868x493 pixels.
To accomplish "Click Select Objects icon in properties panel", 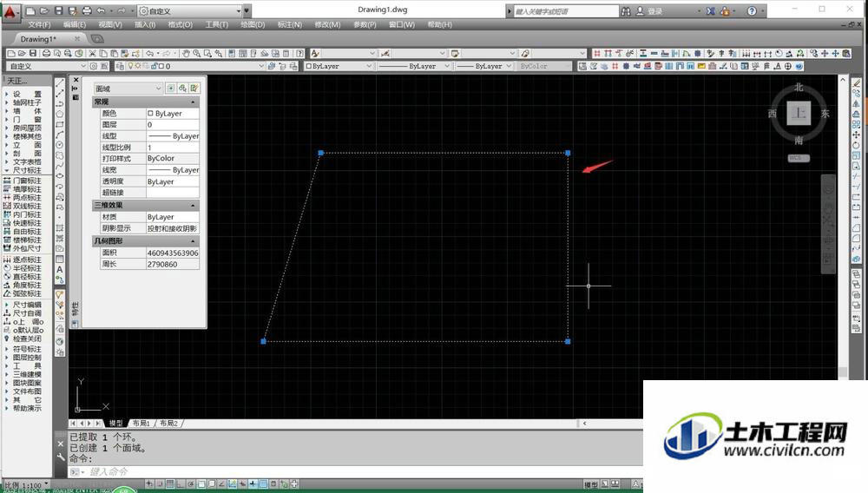I will click(x=182, y=89).
